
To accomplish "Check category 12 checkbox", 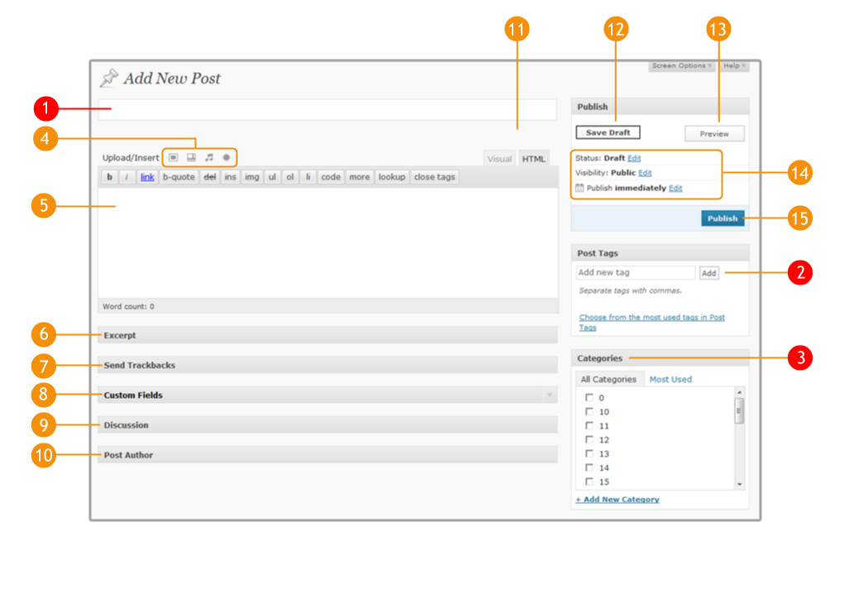I will (589, 439).
